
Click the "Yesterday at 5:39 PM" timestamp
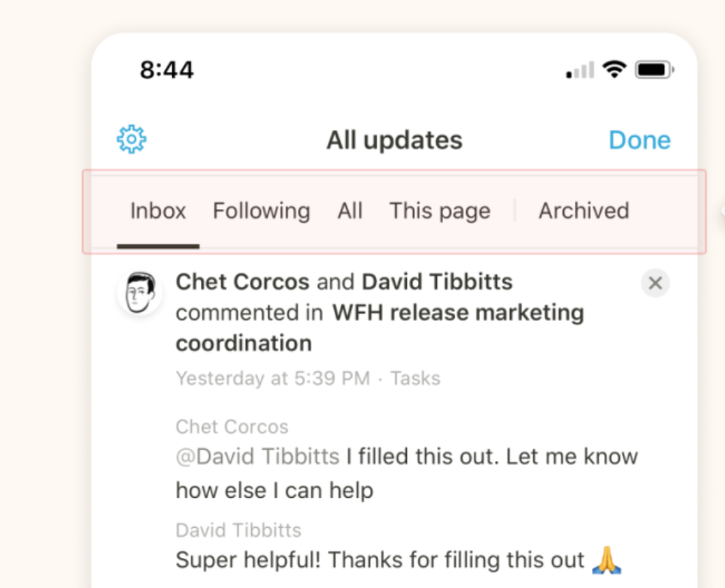pyautogui.click(x=272, y=378)
